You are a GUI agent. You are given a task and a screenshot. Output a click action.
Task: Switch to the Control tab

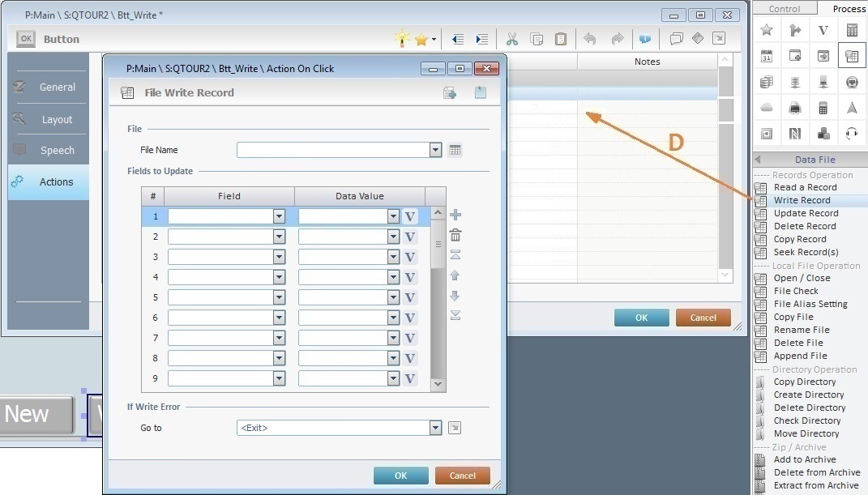[x=784, y=9]
